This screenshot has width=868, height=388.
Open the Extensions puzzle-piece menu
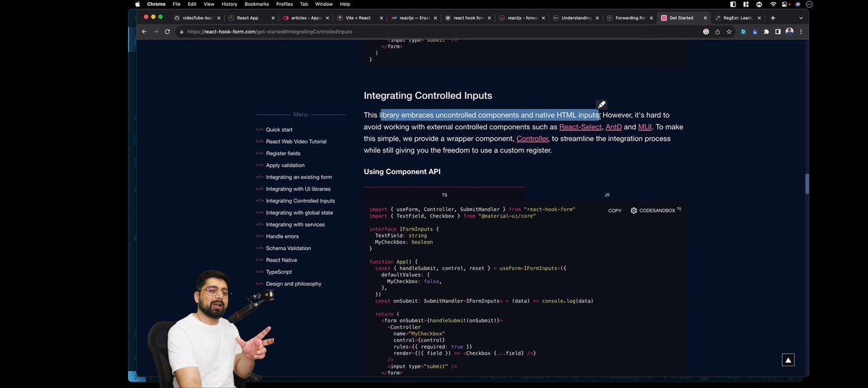click(x=766, y=32)
